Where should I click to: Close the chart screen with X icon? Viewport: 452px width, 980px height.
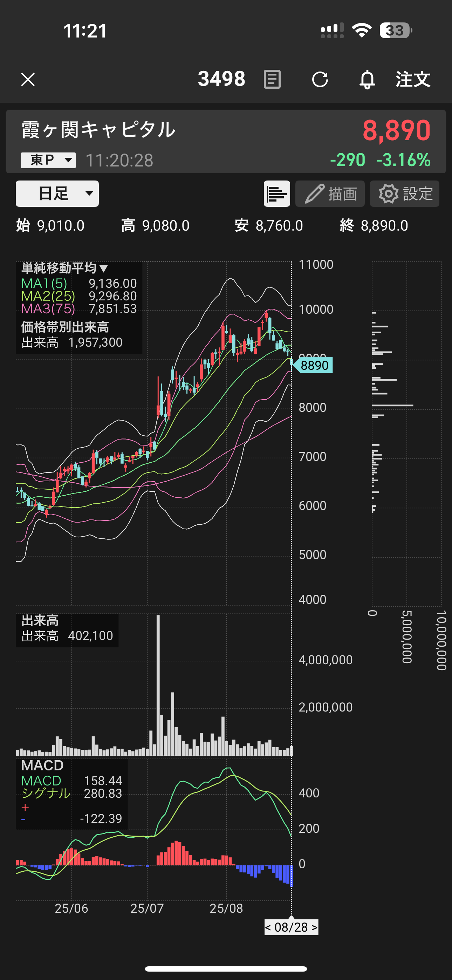[x=28, y=80]
